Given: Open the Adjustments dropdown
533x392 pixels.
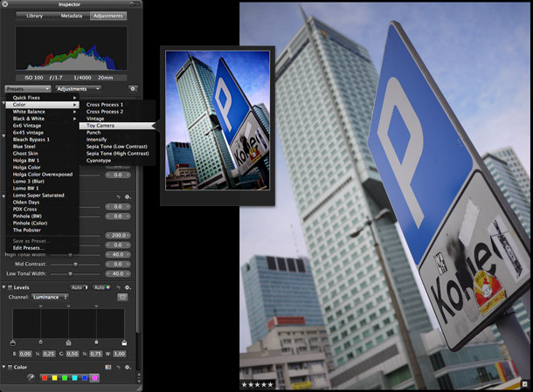Looking at the screenshot, I should coord(78,89).
